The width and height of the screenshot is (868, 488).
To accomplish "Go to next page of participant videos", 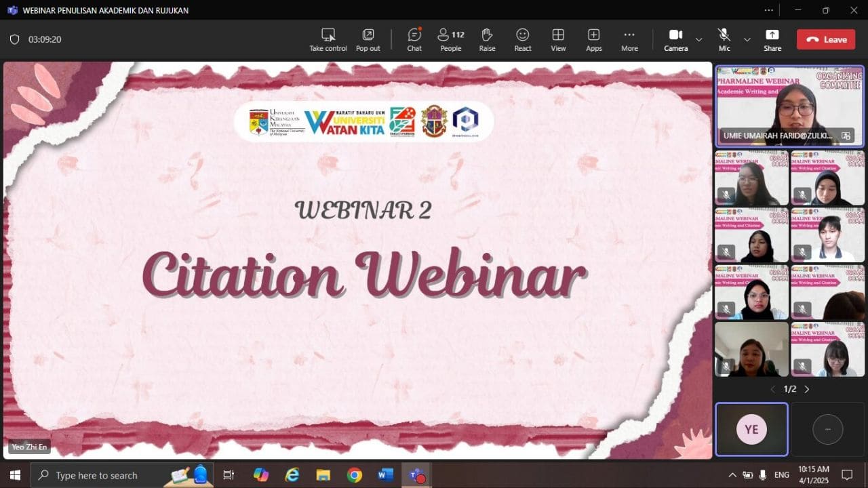I will tap(807, 389).
